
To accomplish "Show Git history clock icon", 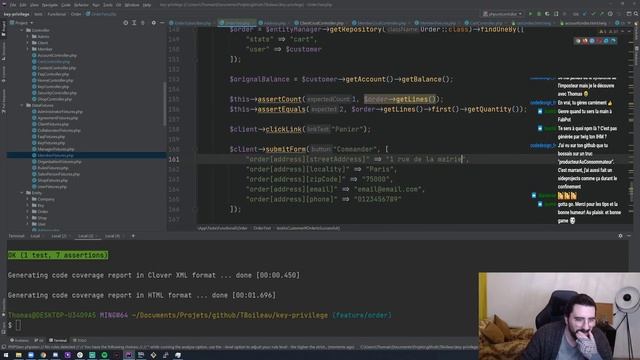I will [x=610, y=14].
